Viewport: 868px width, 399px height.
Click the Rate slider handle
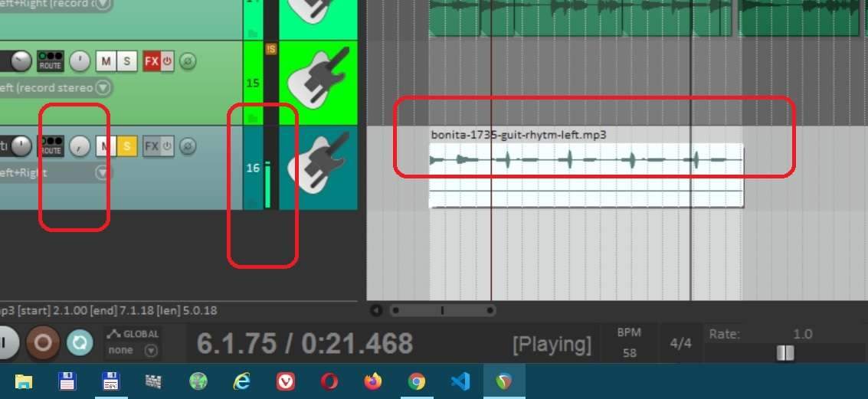(x=785, y=352)
